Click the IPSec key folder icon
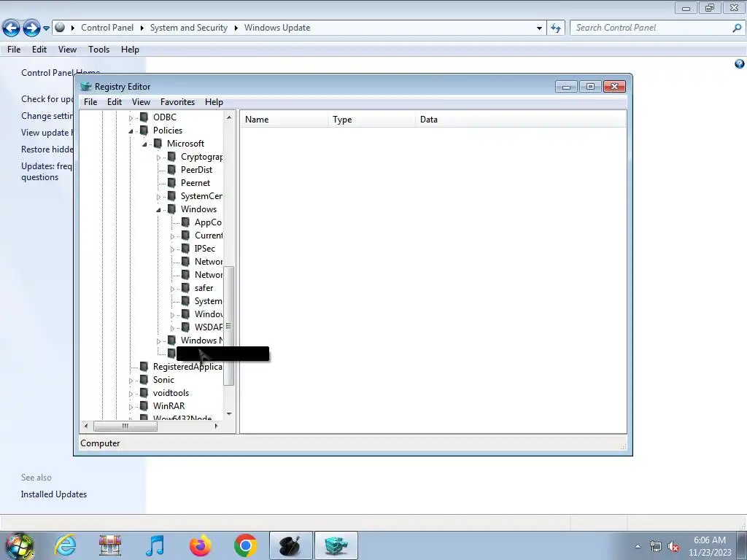Image resolution: width=747 pixels, height=560 pixels. coord(185,249)
